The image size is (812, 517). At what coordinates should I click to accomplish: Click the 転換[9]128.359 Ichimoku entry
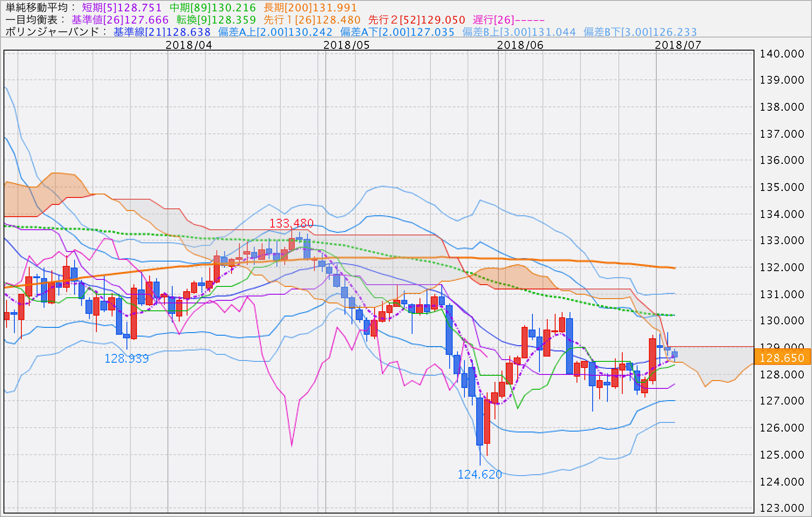point(216,20)
